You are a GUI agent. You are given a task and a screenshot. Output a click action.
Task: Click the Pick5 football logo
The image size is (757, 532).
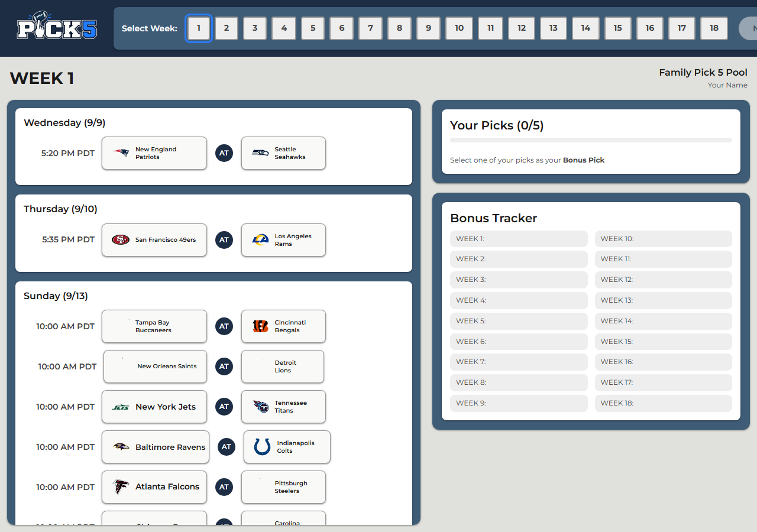click(57, 25)
